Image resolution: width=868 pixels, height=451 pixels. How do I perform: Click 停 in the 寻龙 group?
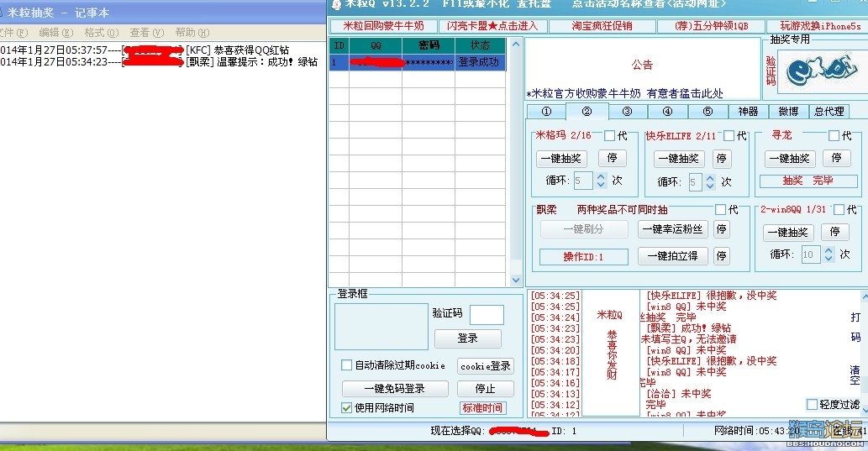[x=836, y=159]
